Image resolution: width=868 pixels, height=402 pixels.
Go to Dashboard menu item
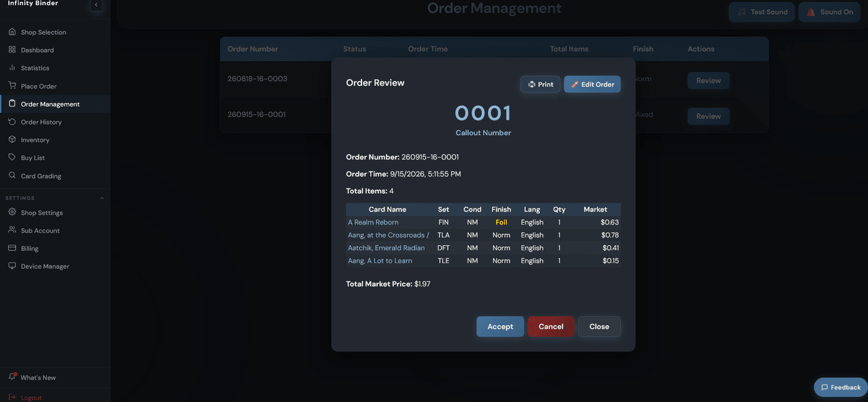point(55,50)
